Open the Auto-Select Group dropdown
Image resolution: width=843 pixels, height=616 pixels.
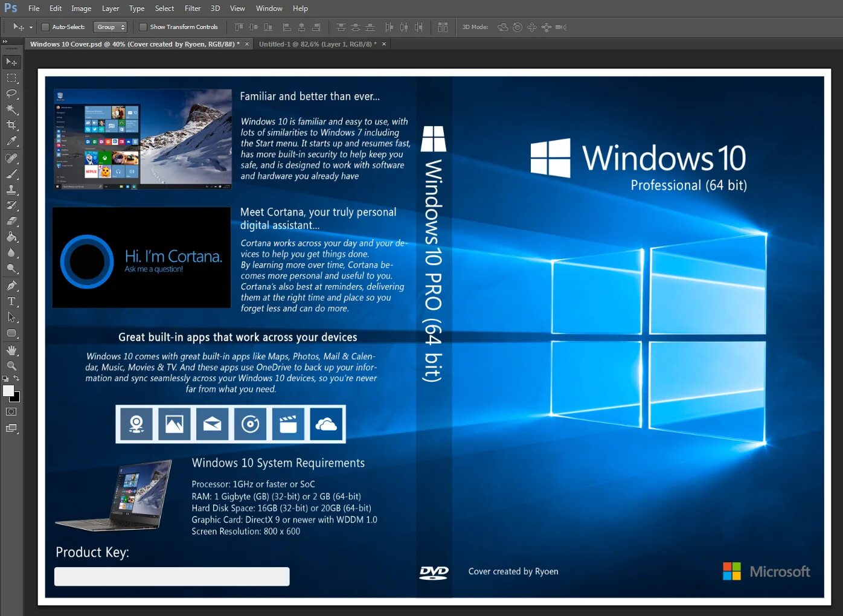click(111, 27)
